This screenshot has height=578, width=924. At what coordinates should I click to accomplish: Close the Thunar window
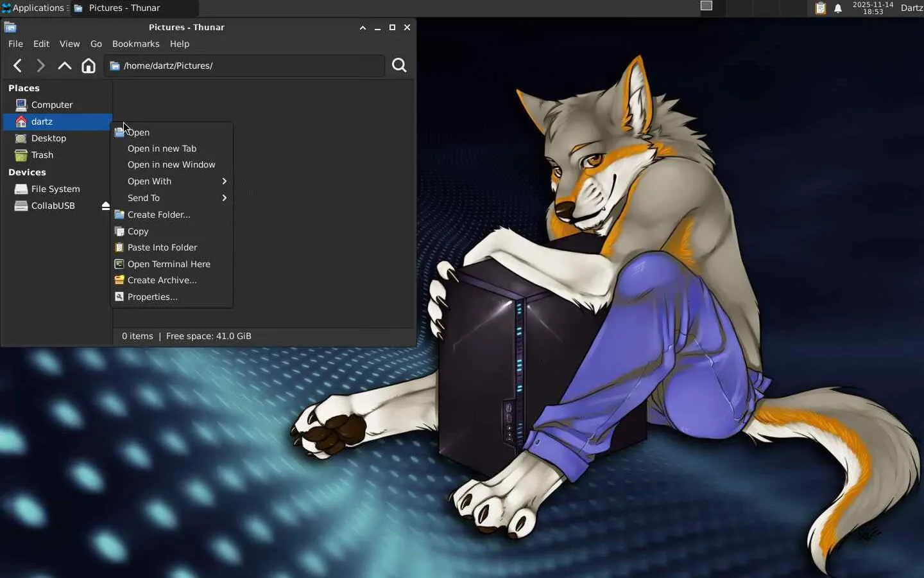tap(407, 28)
